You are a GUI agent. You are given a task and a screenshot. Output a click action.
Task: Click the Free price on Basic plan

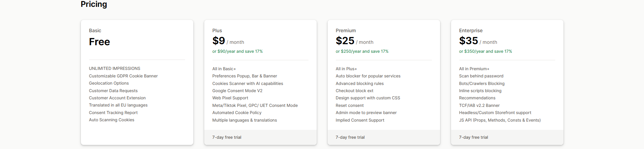99,42
